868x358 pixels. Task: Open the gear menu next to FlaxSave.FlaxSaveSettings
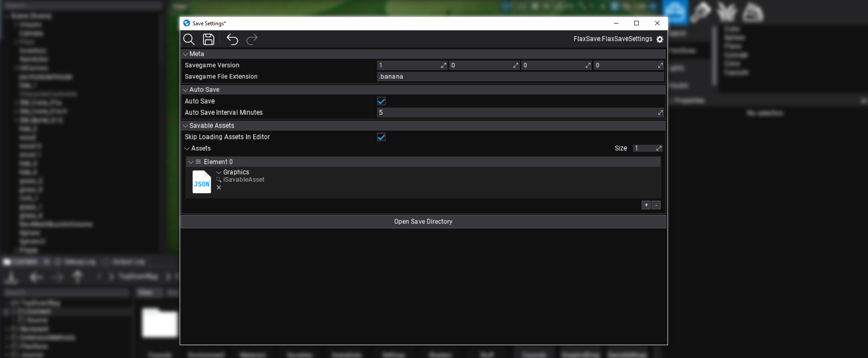pos(660,39)
